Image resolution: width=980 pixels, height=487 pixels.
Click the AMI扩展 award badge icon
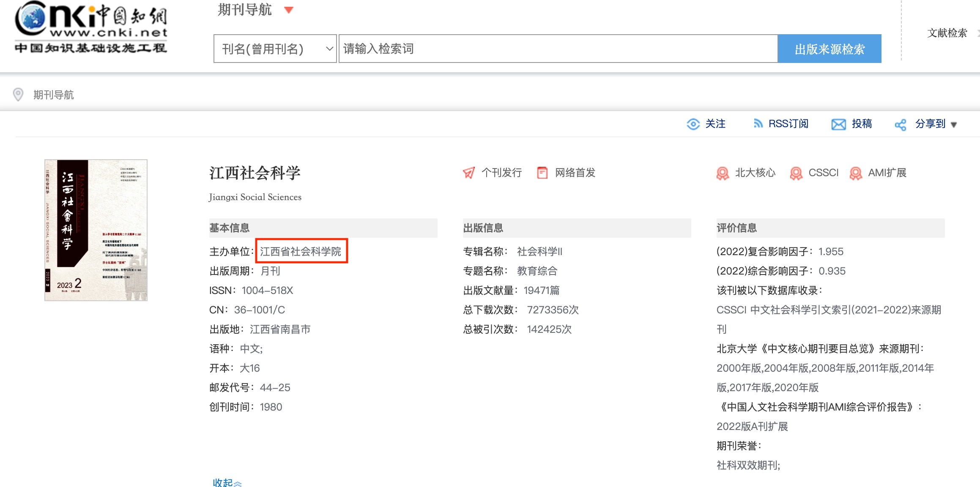[x=856, y=173]
